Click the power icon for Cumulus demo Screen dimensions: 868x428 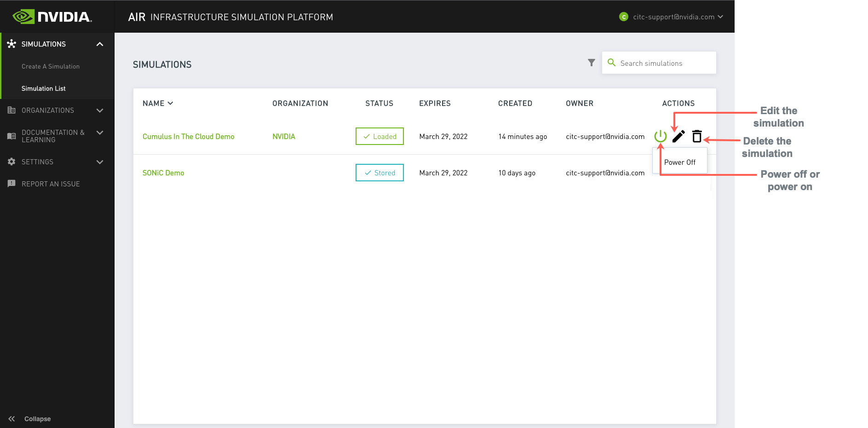point(660,136)
